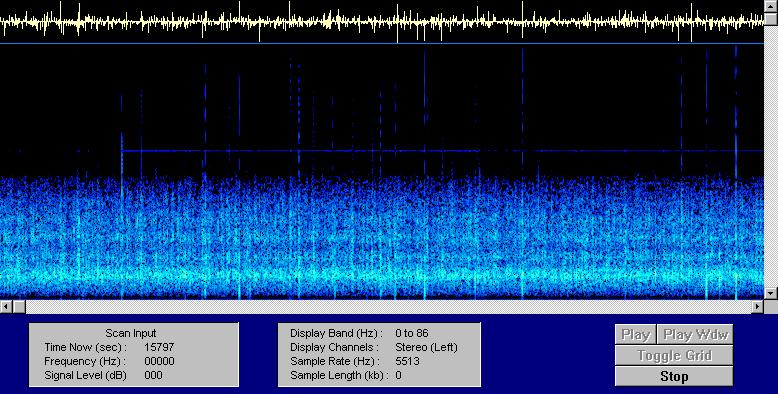Click the horizontal tone line in spectrogram
This screenshot has height=394, width=778.
tap(443, 150)
